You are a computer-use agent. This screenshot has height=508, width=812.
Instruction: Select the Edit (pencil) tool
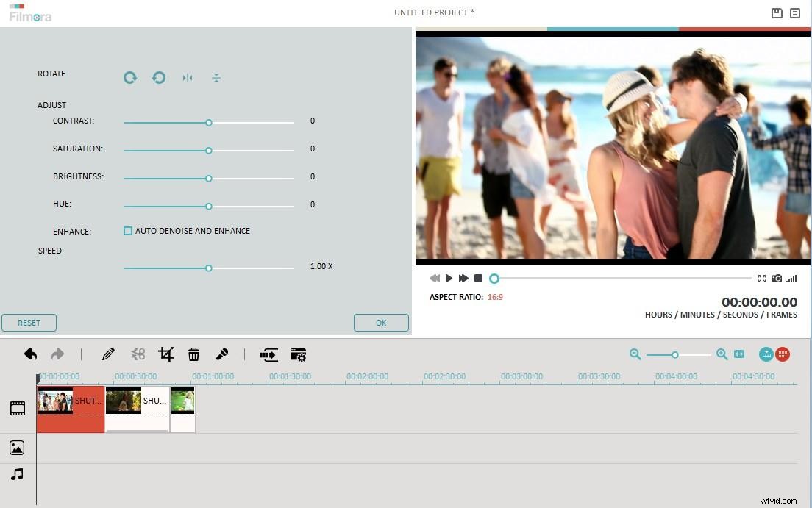point(108,354)
